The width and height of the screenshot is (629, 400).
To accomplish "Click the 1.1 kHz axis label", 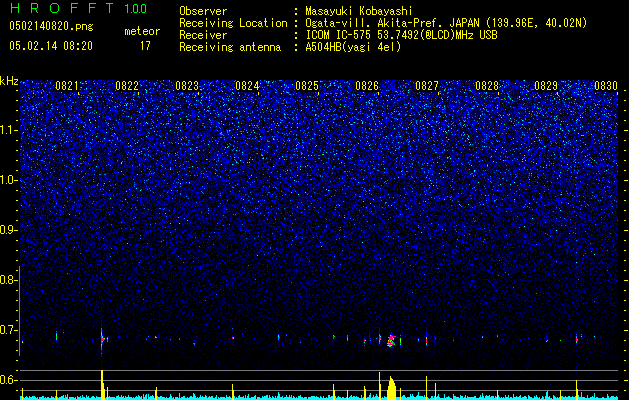I will click(x=8, y=130).
